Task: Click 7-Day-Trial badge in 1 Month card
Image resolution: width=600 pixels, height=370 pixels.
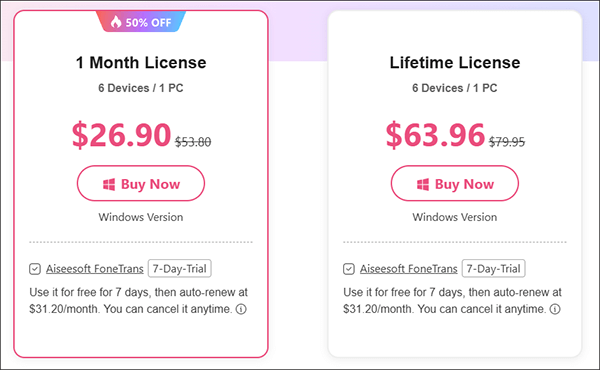Action: [180, 269]
